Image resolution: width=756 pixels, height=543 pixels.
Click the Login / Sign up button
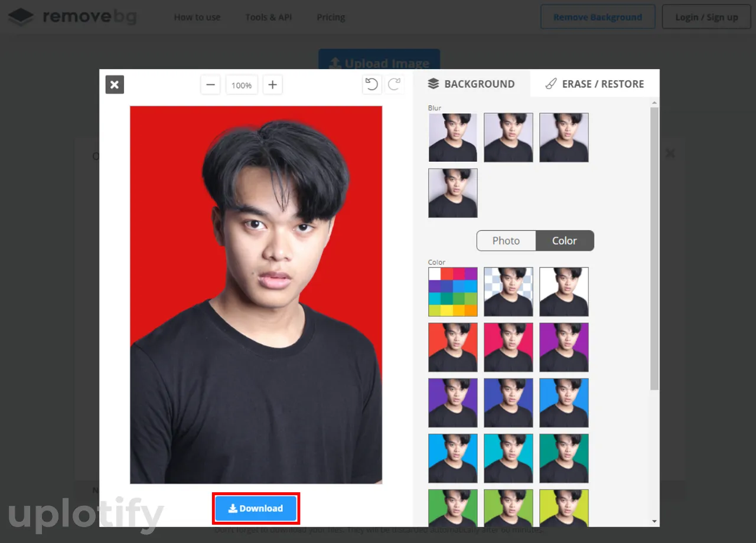[x=706, y=17]
